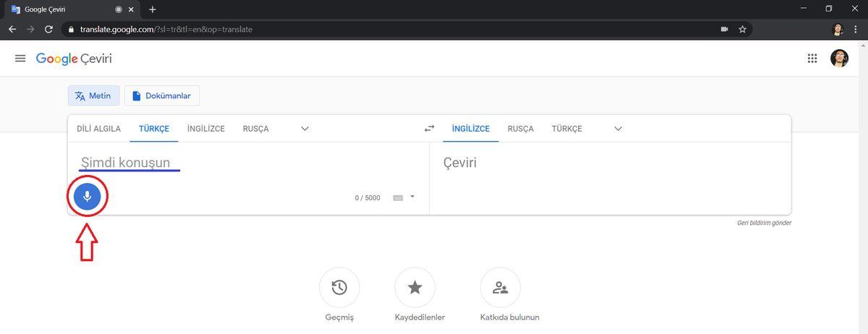Select RUSÇA as target language
This screenshot has height=334, width=868.
click(521, 129)
